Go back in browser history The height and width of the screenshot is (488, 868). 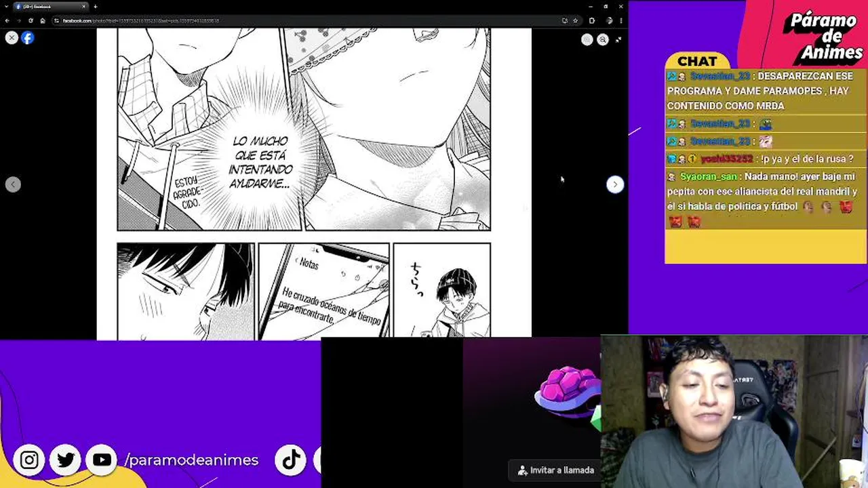click(7, 20)
